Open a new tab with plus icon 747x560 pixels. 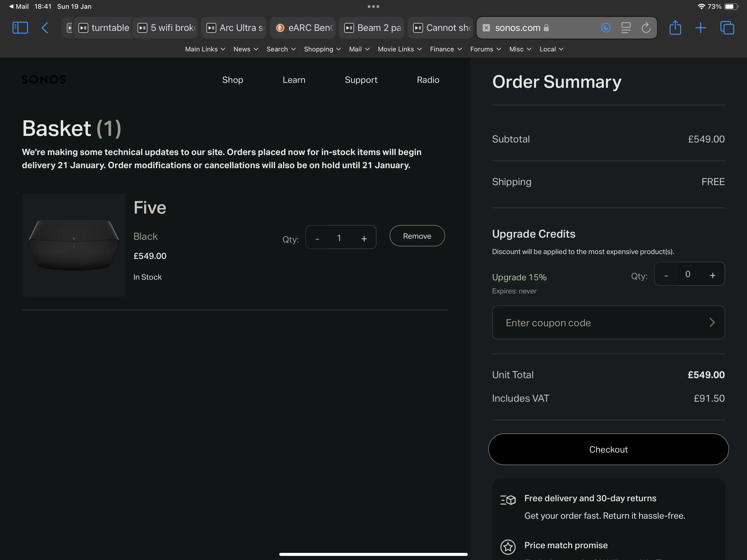pyautogui.click(x=701, y=28)
